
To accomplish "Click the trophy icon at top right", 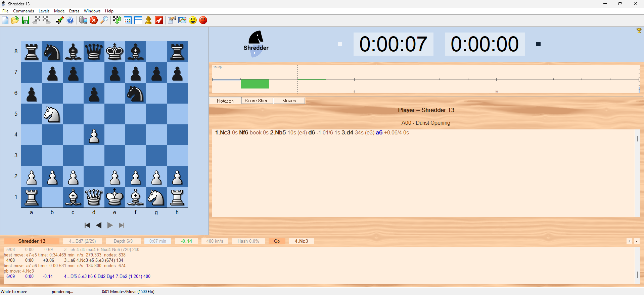I will point(639,31).
